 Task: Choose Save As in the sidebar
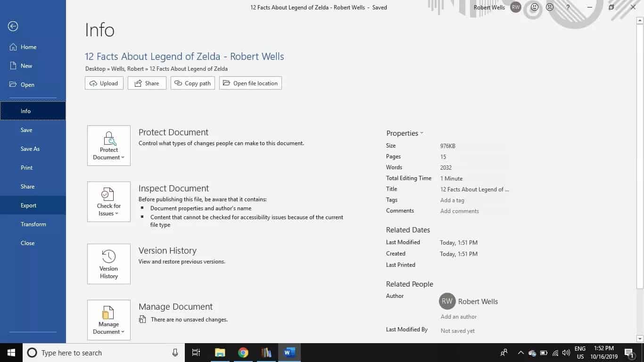[x=33, y=149]
